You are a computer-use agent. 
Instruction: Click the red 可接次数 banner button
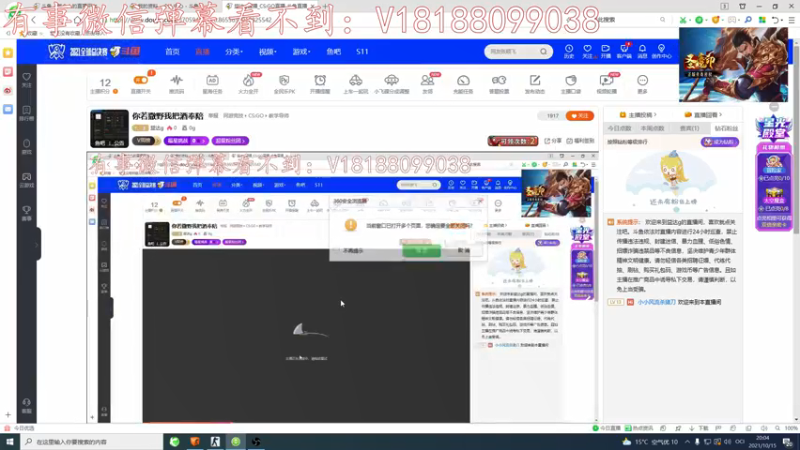coord(513,141)
